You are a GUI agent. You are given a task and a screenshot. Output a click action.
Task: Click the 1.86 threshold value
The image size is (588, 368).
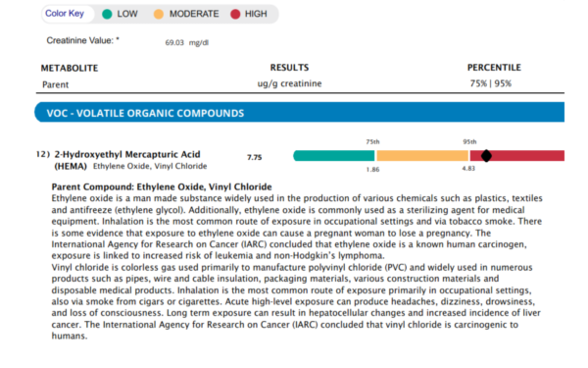pyautogui.click(x=372, y=170)
